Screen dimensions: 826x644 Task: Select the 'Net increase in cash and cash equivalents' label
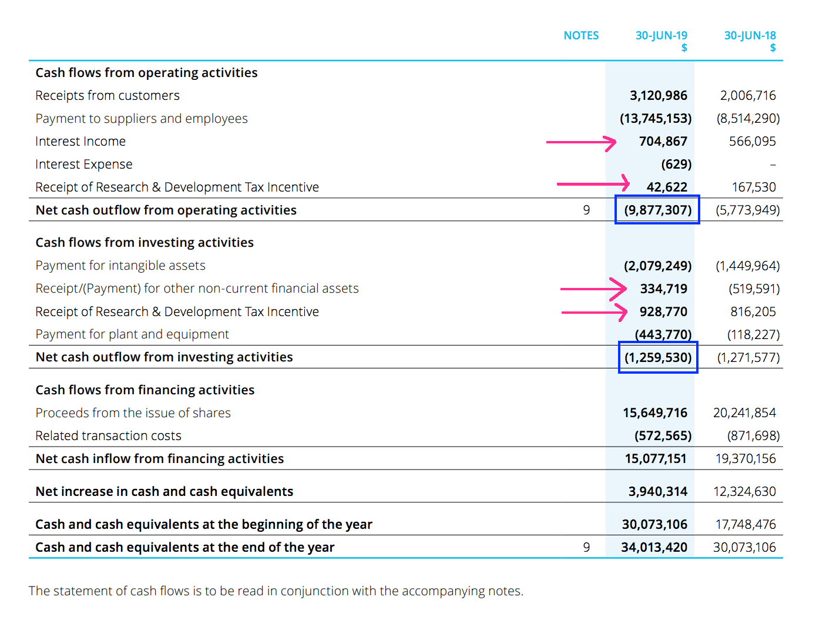point(164,492)
